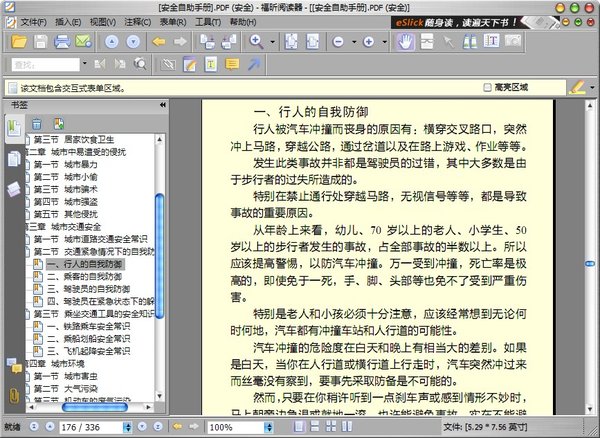The width and height of the screenshot is (600, 438).
Task: Click the bookmark panel horizontal scrollbar thumb
Action: coord(95,407)
